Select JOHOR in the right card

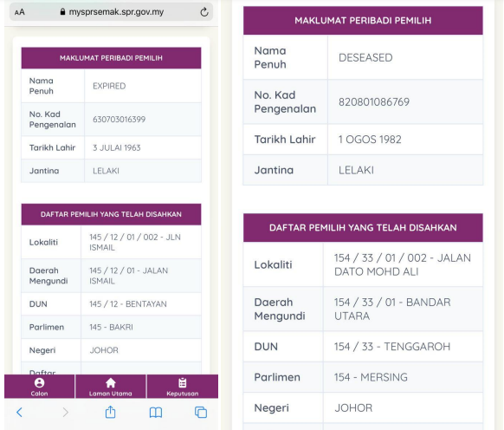pyautogui.click(x=353, y=408)
